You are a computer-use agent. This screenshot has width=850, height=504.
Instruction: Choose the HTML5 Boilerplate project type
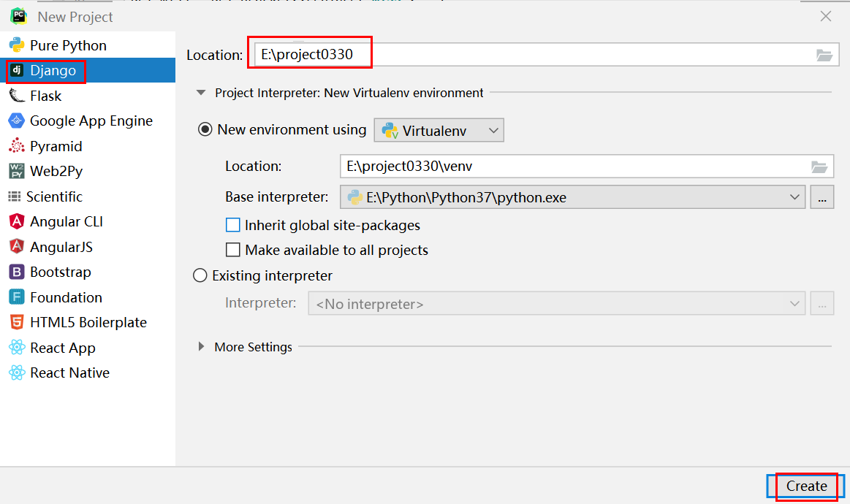pos(87,322)
